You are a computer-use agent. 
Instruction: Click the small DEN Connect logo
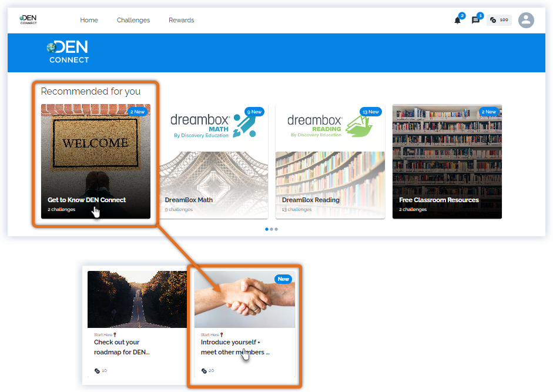28,20
